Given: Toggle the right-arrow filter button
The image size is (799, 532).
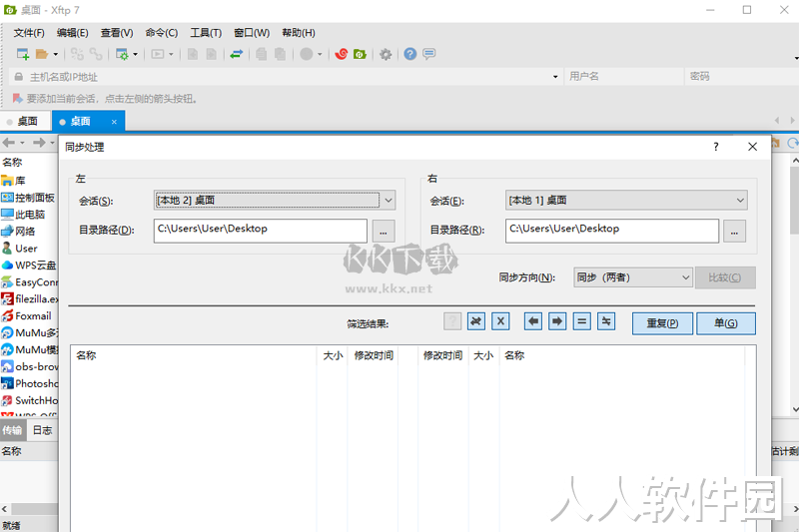Looking at the screenshot, I should coord(557,321).
